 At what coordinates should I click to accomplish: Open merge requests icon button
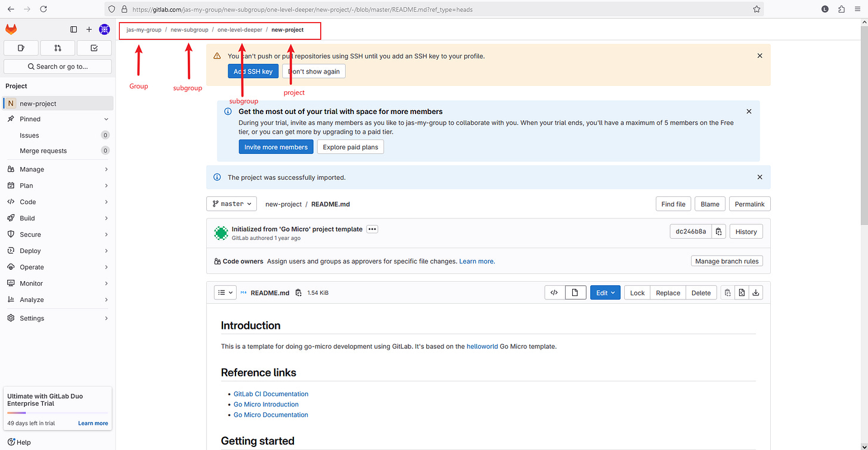58,48
